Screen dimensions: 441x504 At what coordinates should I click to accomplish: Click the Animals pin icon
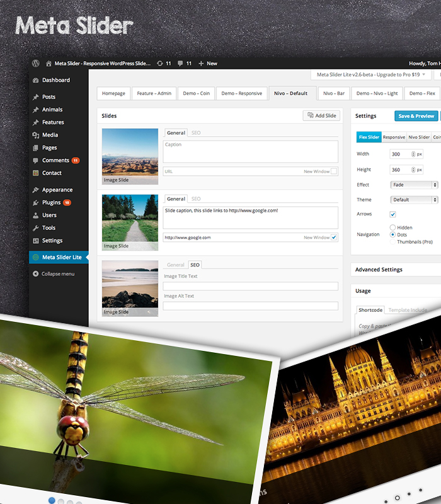(36, 110)
